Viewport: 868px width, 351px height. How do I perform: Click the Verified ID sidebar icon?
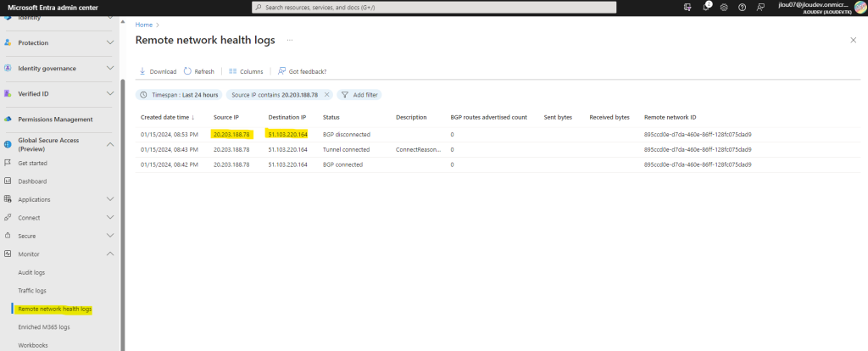pos(8,93)
